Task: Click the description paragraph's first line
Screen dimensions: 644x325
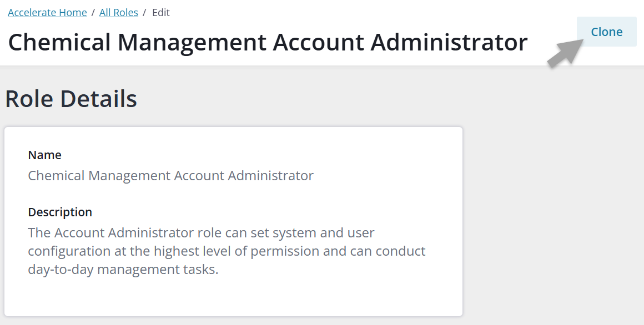Action: click(201, 232)
